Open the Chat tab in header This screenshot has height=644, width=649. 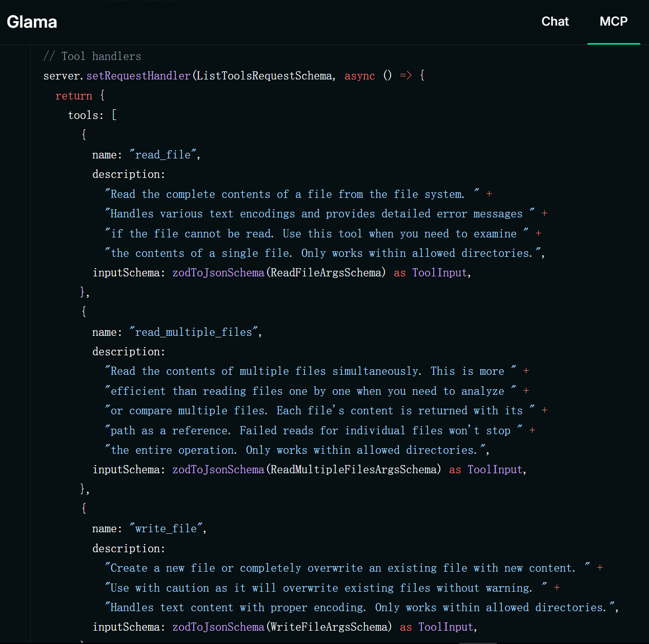(555, 22)
